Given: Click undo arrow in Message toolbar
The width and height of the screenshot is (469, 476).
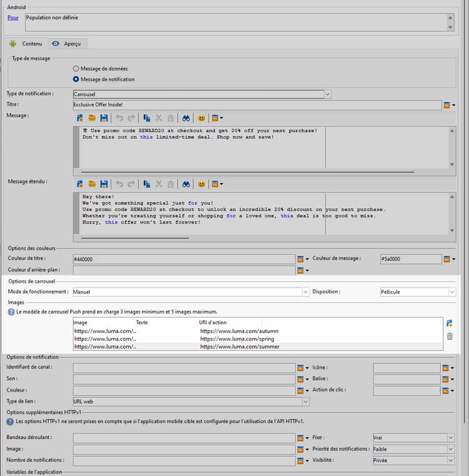Looking at the screenshot, I should coord(119,117).
